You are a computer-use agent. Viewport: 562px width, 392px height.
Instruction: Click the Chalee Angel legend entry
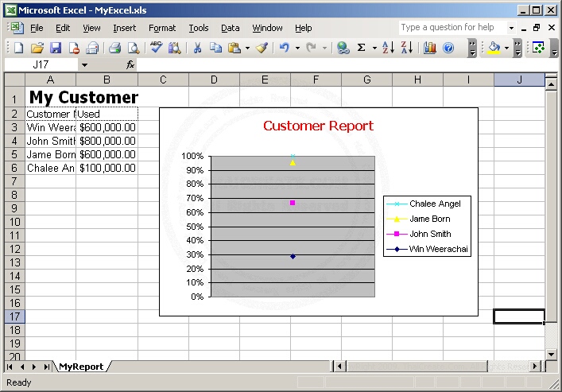(x=427, y=204)
